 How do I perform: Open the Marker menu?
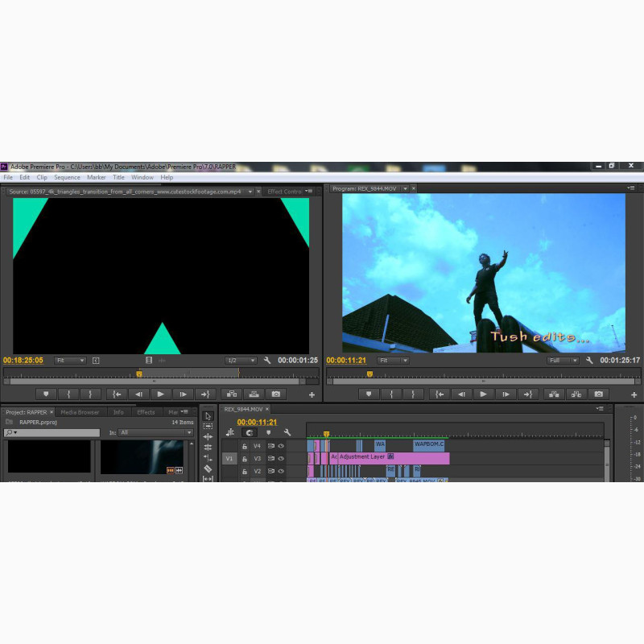pyautogui.click(x=97, y=177)
